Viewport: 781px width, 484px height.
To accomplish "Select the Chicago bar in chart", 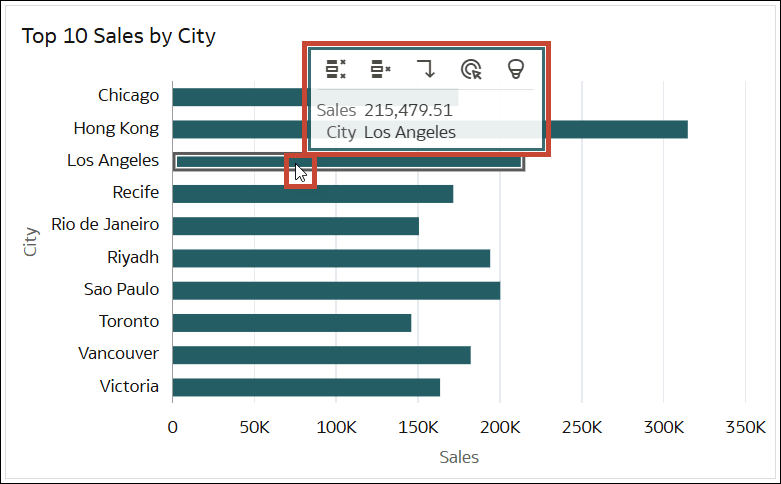I will pos(238,97).
